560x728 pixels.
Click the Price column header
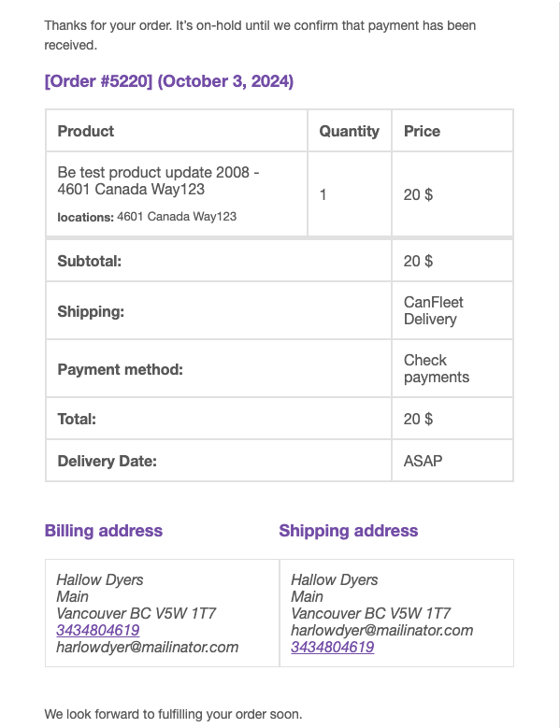pyautogui.click(x=422, y=131)
